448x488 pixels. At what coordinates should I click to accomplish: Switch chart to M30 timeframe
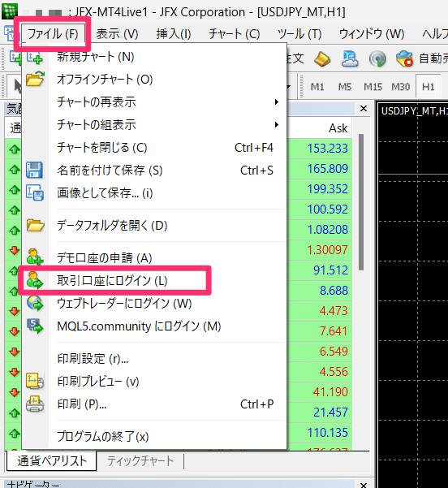401,87
